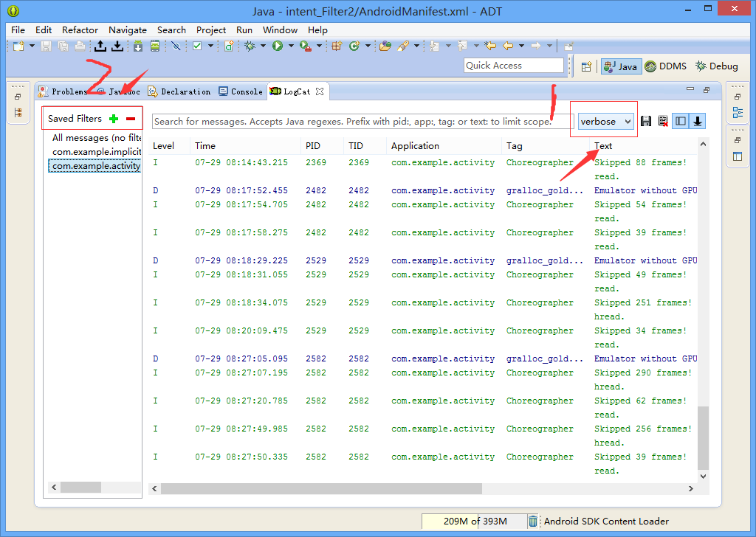Click the New Java Class icon

pos(354,46)
